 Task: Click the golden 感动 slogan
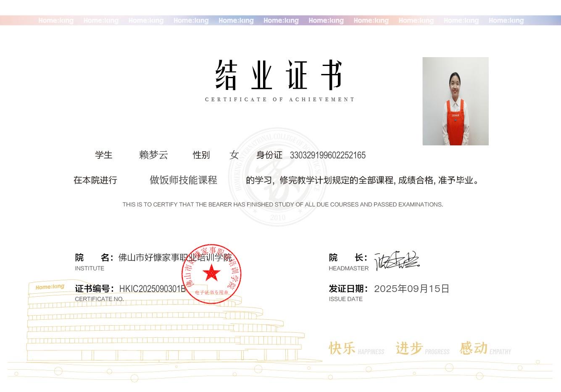[474, 348]
